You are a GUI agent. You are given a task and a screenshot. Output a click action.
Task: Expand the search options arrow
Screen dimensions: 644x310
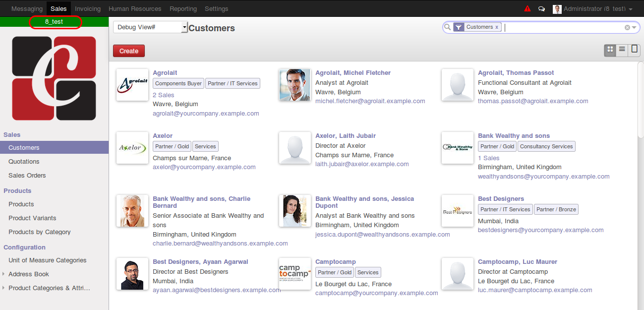click(x=634, y=27)
